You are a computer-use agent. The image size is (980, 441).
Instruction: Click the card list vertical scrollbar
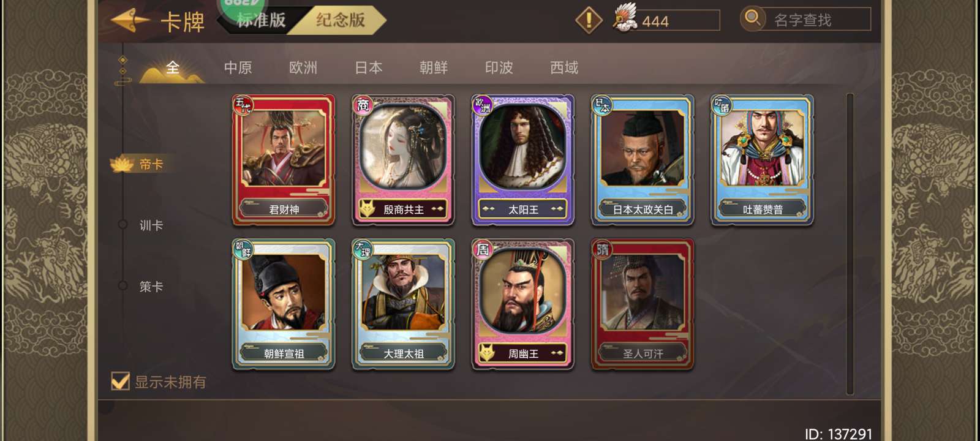[850, 244]
